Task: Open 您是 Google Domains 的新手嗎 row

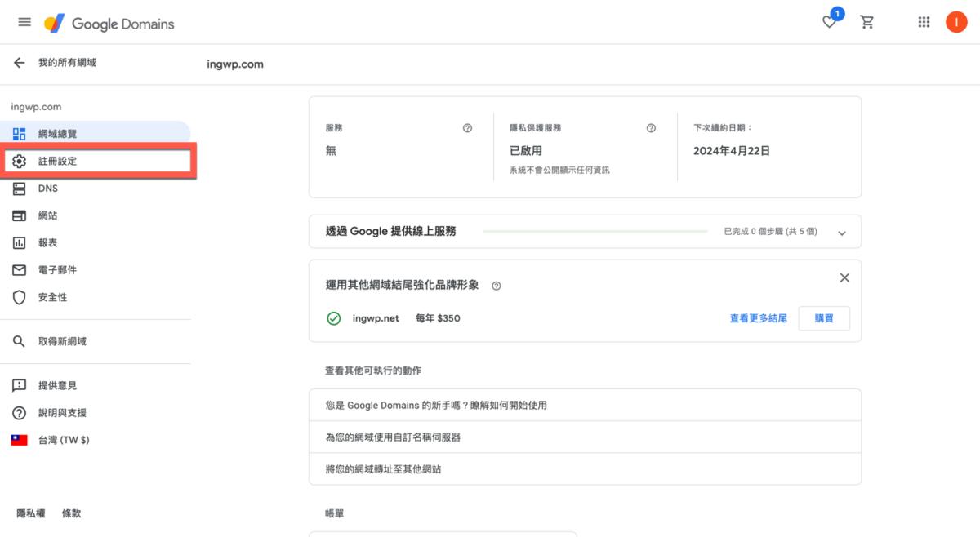Action: pos(585,405)
